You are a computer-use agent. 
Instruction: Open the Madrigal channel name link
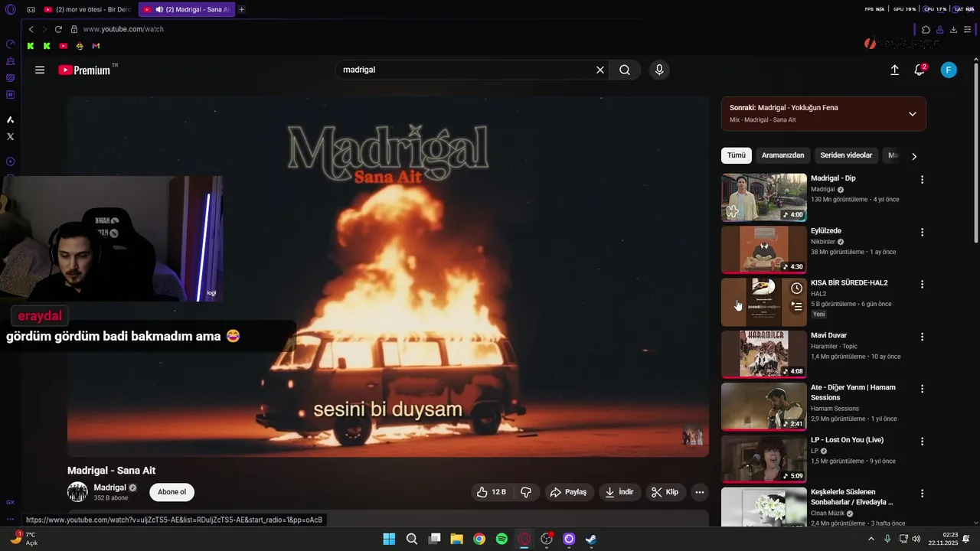point(109,487)
